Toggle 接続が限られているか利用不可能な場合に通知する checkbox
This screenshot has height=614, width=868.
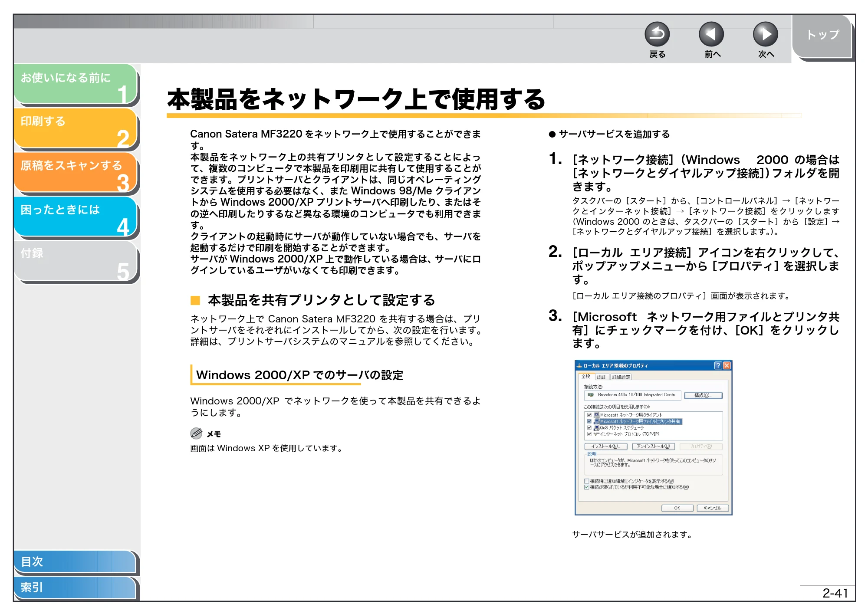pos(587,487)
